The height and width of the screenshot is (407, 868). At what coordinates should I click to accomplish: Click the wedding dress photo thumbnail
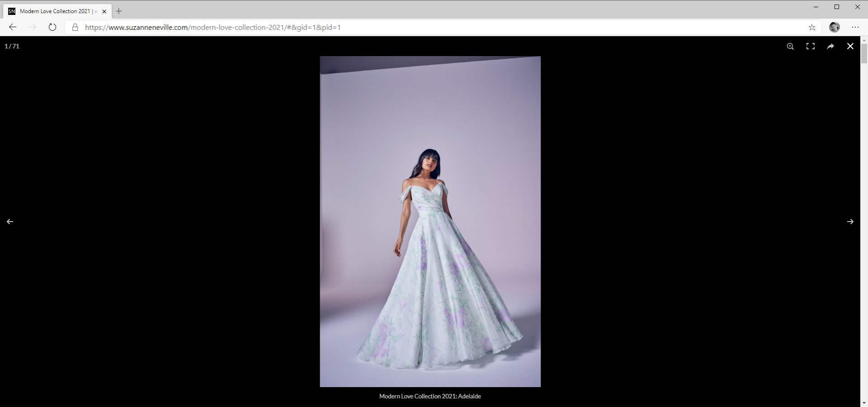tap(430, 222)
